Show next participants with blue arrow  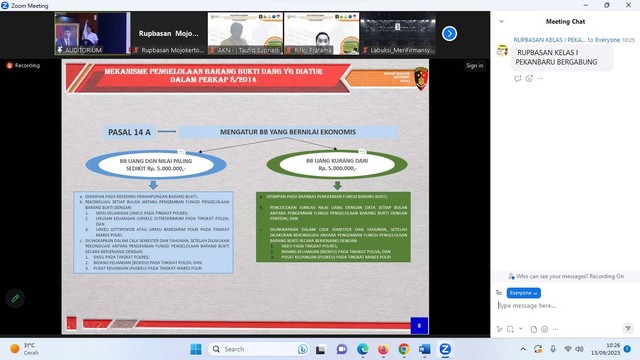click(x=449, y=33)
